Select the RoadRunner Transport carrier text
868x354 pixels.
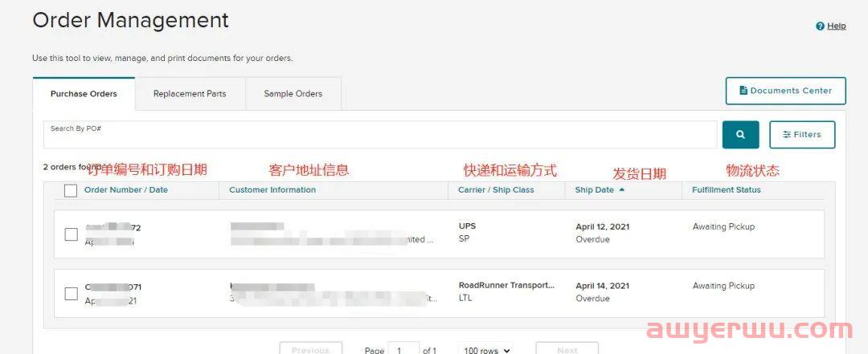tap(506, 286)
